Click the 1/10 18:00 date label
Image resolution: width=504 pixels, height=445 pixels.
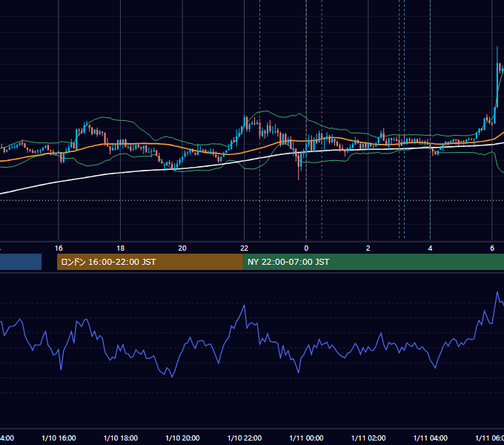(121, 438)
